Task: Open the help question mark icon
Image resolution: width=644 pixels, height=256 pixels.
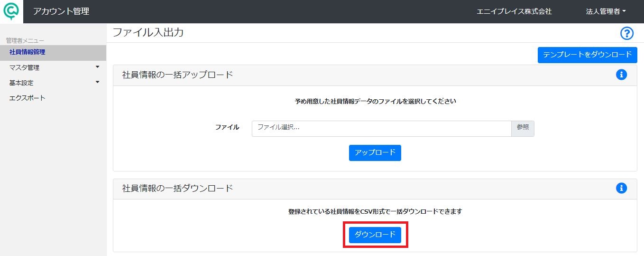Action: (x=627, y=33)
